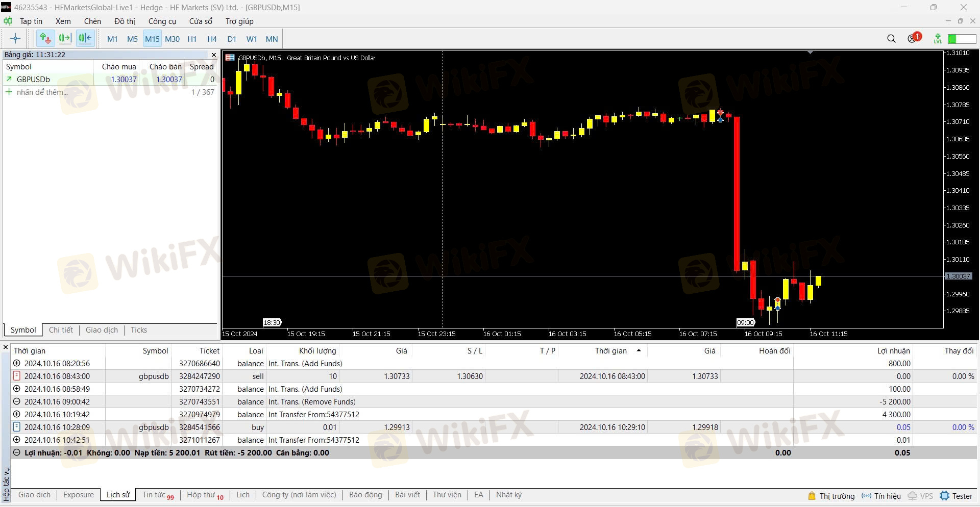The width and height of the screenshot is (980, 507).
Task: Switch chart to MN timeframe
Action: (x=272, y=39)
